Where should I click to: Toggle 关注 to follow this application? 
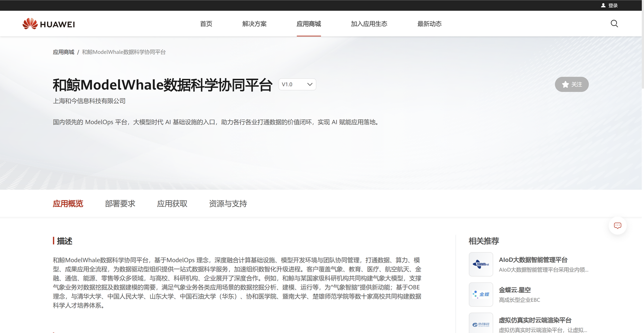[572, 84]
